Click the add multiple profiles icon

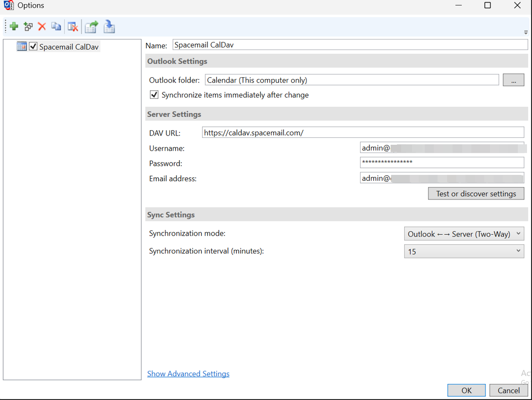(x=28, y=26)
